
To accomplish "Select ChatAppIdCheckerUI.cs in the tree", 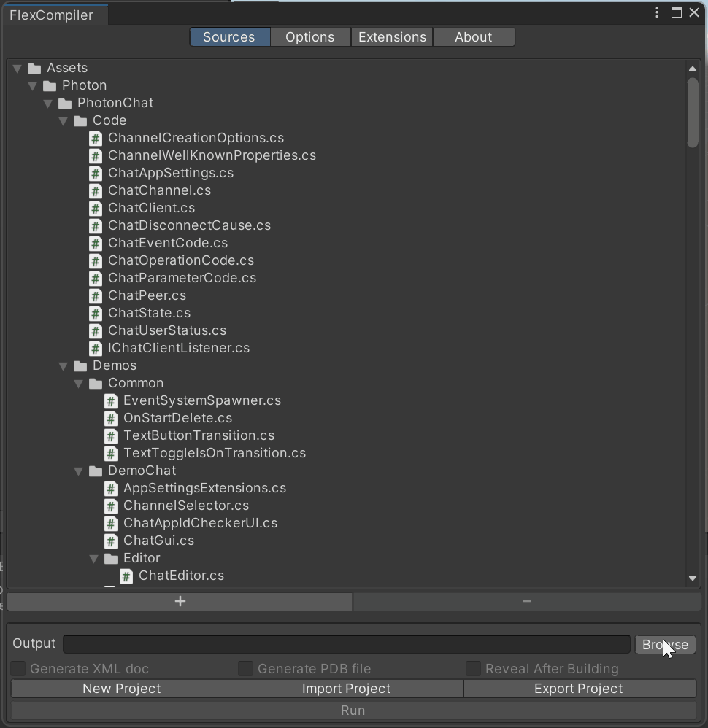I will 201,523.
